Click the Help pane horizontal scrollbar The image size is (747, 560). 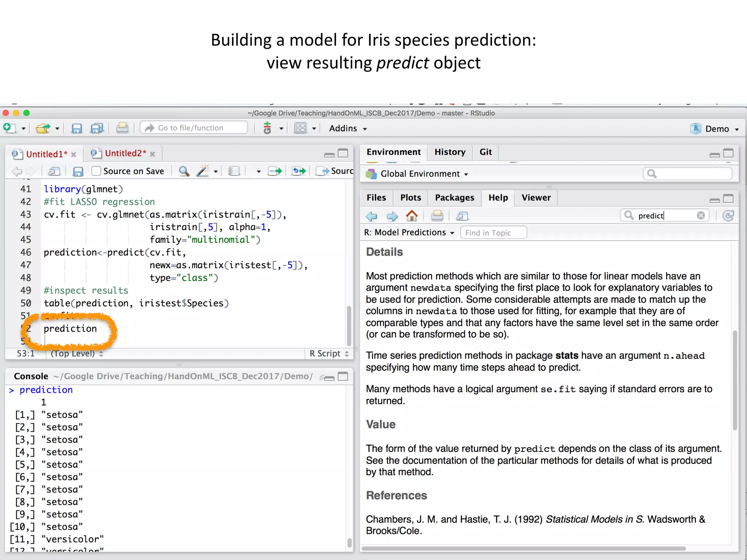[524, 548]
